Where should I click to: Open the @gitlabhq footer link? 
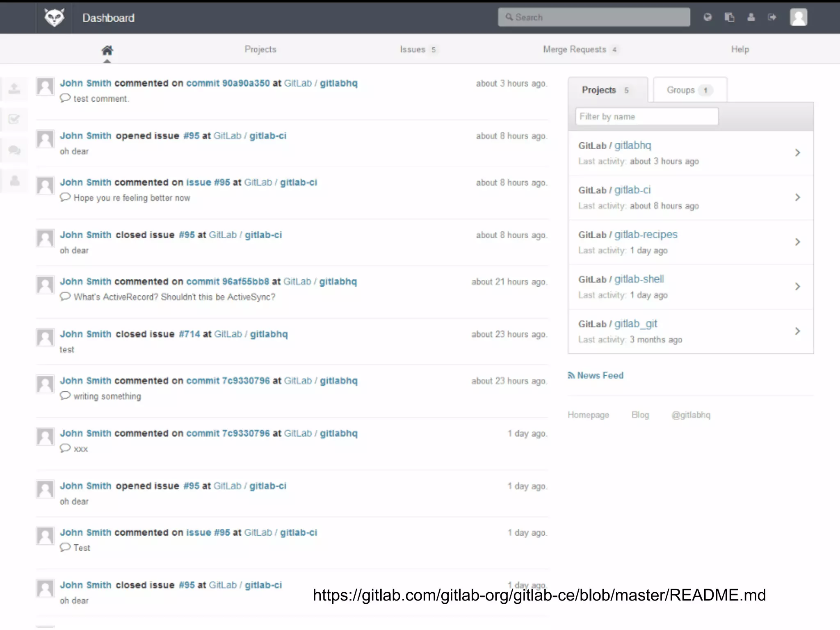click(x=691, y=415)
